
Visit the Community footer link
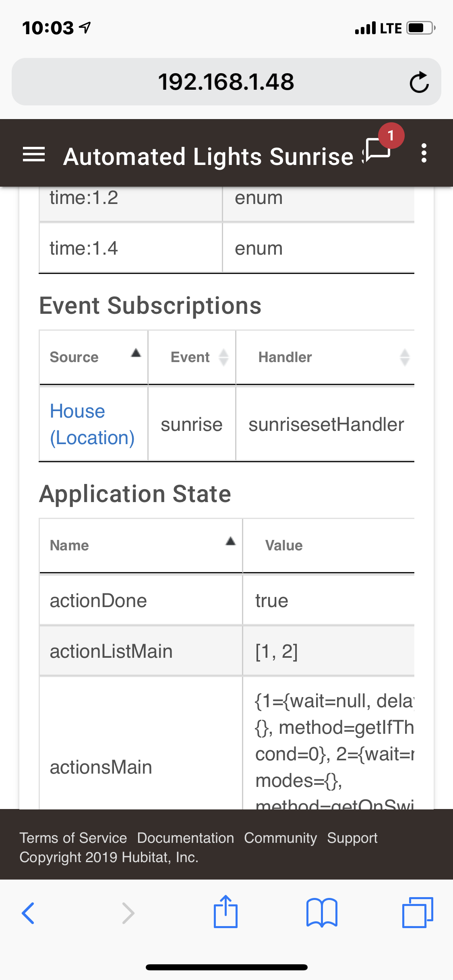[280, 838]
